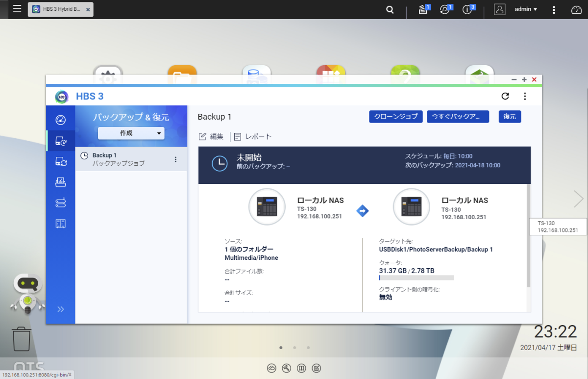Expand the admin user dropdown

pos(526,9)
